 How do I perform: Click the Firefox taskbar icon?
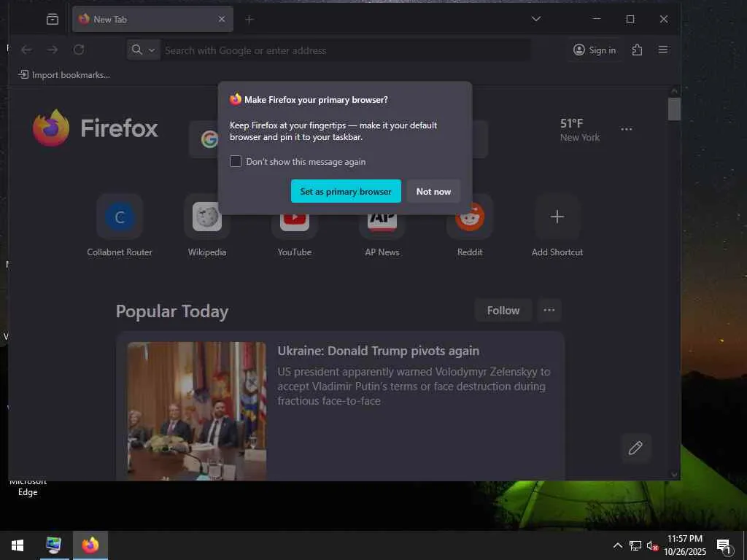(90, 545)
